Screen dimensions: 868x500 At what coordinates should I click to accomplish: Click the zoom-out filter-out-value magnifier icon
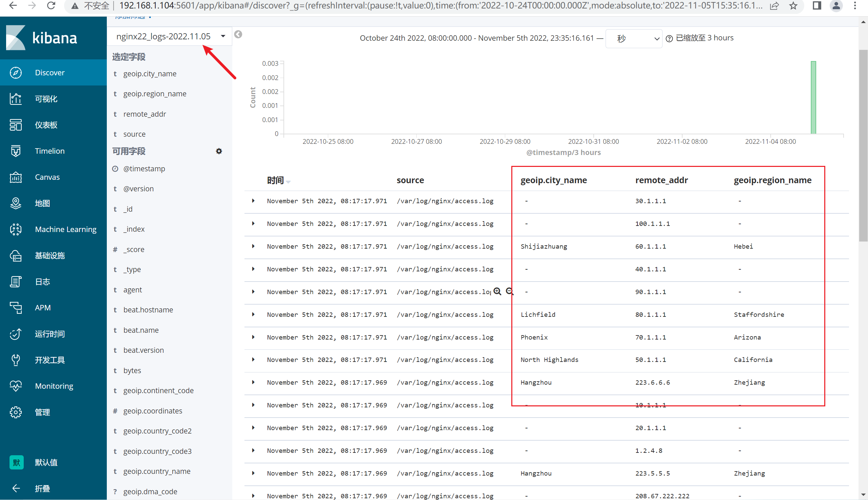point(509,291)
